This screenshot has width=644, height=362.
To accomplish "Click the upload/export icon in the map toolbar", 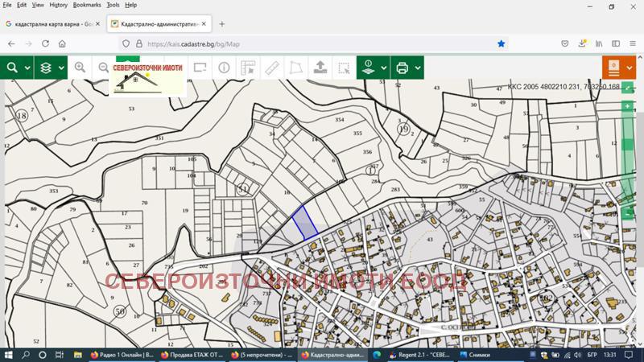I will click(x=320, y=68).
